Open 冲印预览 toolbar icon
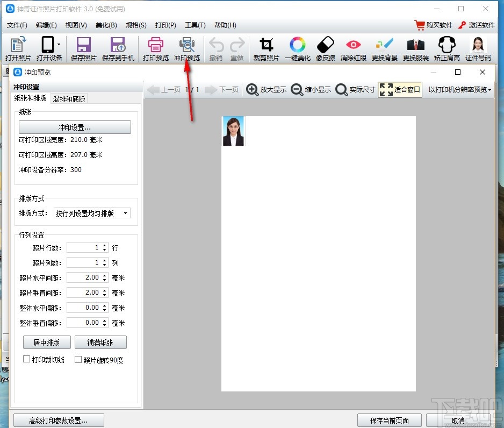Image resolution: width=504 pixels, height=428 pixels. tap(187, 49)
